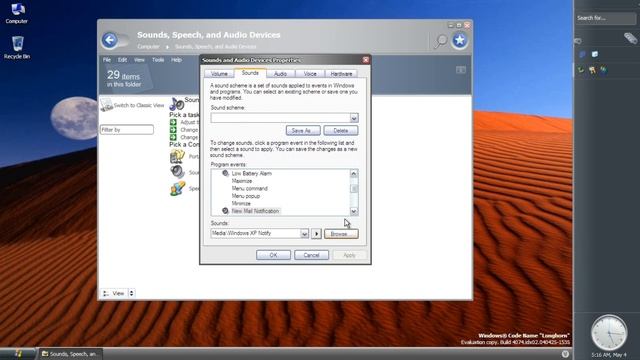Confirm with the OK button
The width and height of the screenshot is (640, 360).
pos(273,255)
